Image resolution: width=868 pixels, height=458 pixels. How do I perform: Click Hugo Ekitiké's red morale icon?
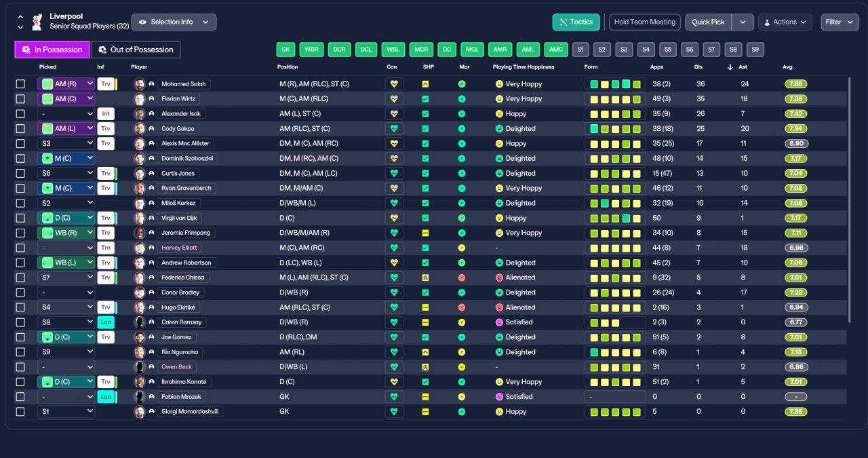[x=462, y=307]
